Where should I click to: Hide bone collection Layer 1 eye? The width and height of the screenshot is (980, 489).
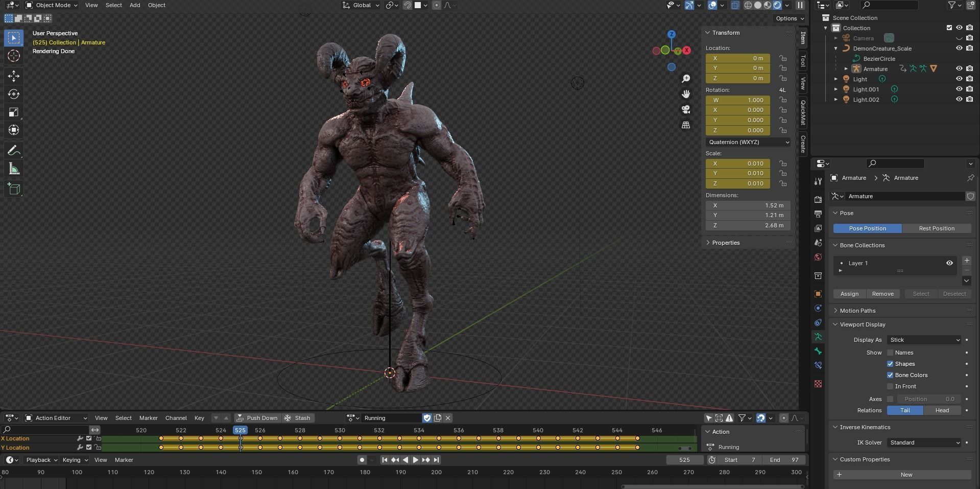coord(949,263)
